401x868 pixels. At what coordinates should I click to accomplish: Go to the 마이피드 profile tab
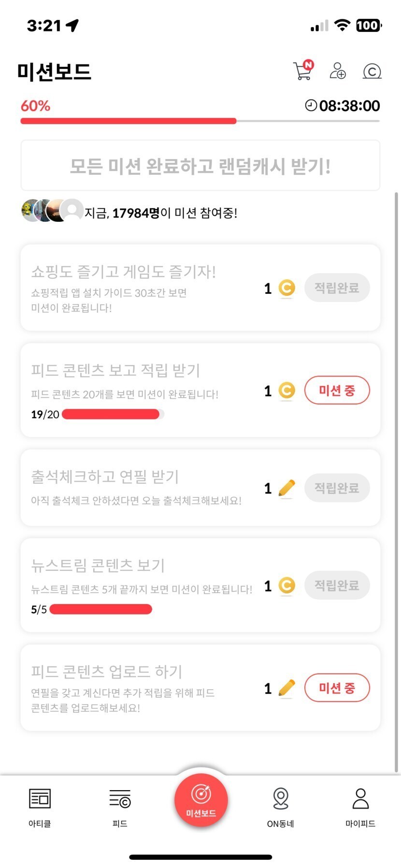click(x=360, y=806)
